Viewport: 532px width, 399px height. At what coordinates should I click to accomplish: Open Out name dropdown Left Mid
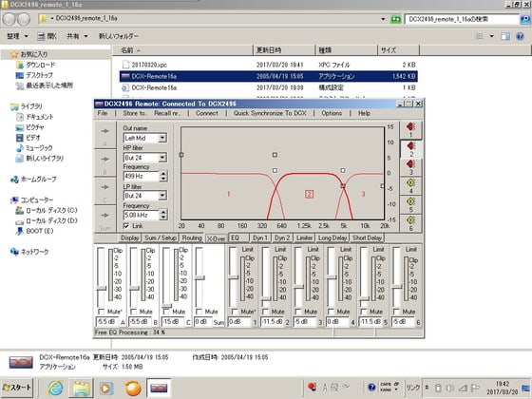[x=162, y=138]
